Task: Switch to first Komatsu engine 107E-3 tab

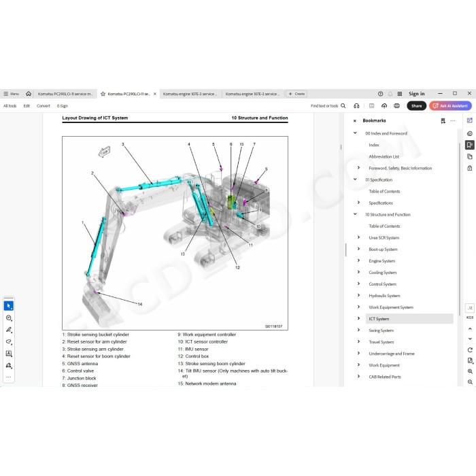Action: click(x=190, y=94)
